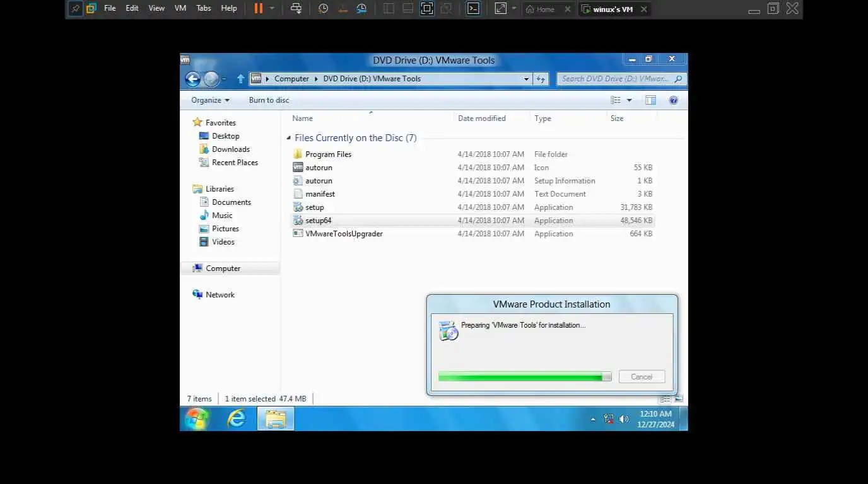Screen dimensions: 868x484
Task: Open the VMware File menu
Action: click(x=110, y=9)
